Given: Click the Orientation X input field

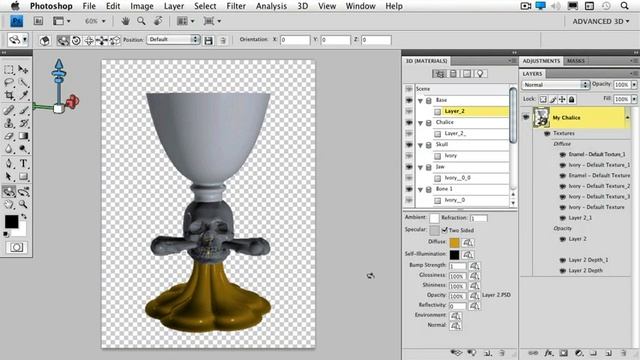Looking at the screenshot, I should pos(295,40).
